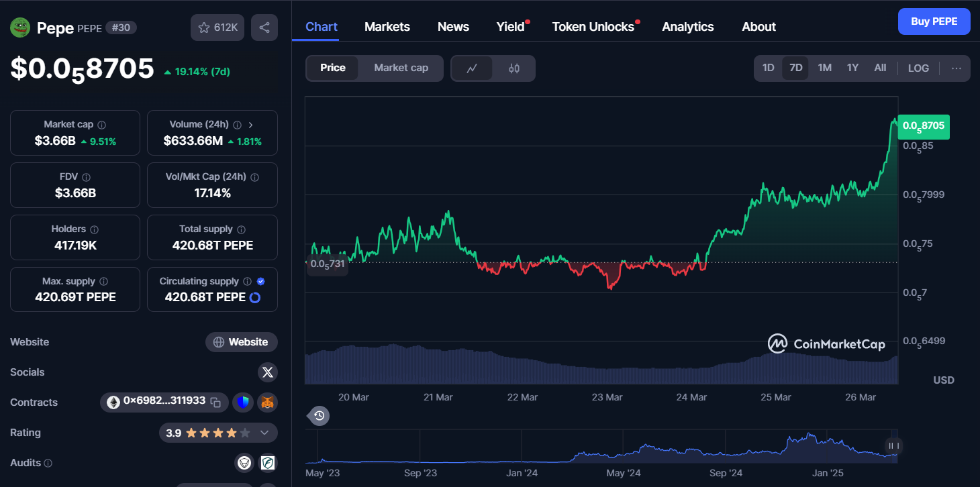Viewport: 980px width, 487px height.
Task: Click the Pepe frog coin logo
Action: pos(20,28)
